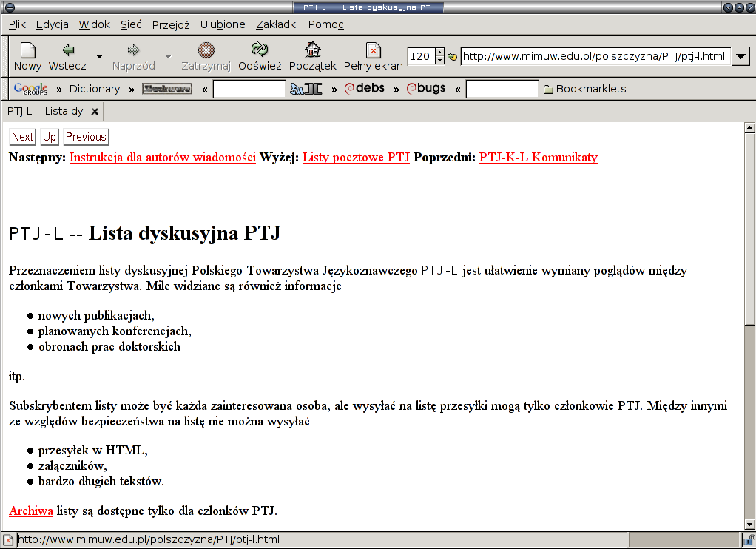
Task: Select the PTJ-L -- Lista dy: tab
Action: [x=47, y=112]
